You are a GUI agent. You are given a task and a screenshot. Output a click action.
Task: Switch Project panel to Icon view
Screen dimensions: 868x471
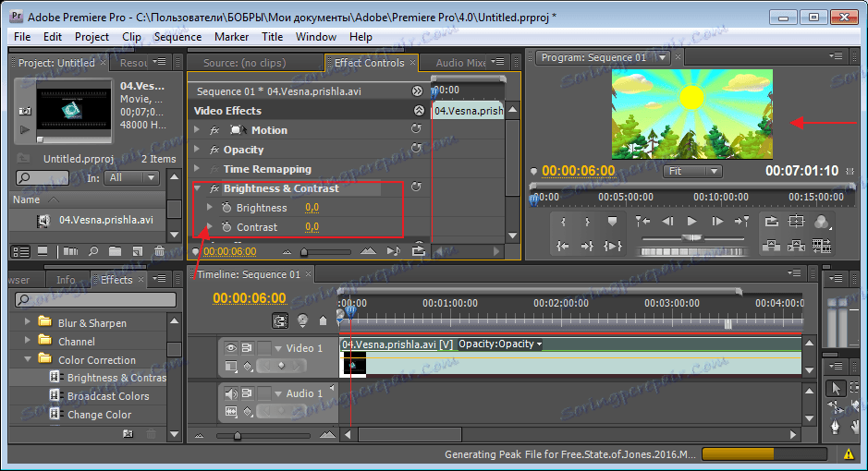coord(43,251)
